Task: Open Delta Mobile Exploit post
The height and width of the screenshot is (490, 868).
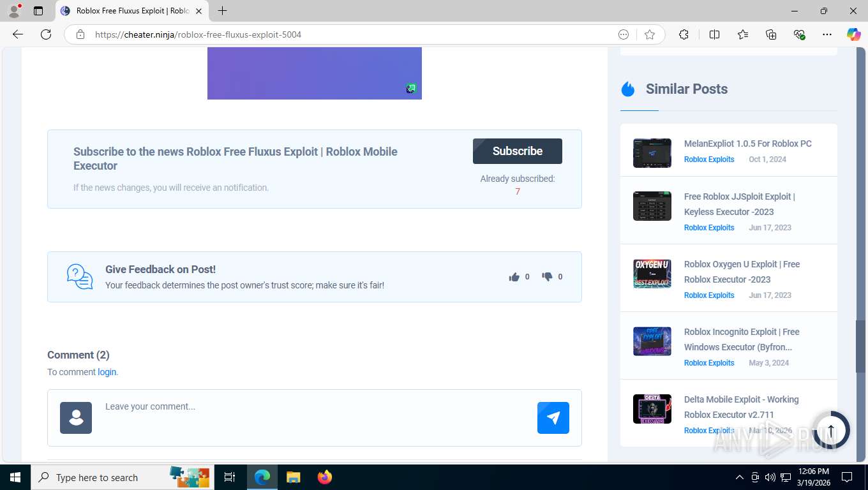Action: pyautogui.click(x=742, y=407)
